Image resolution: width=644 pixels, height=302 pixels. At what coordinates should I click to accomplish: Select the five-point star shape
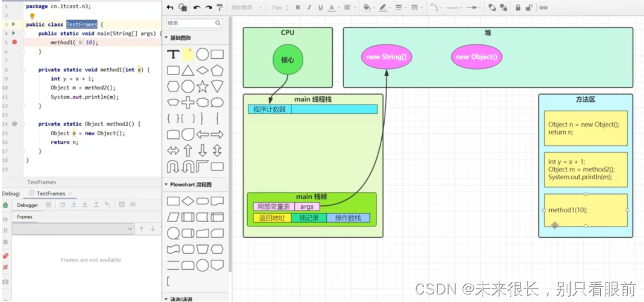(x=202, y=86)
